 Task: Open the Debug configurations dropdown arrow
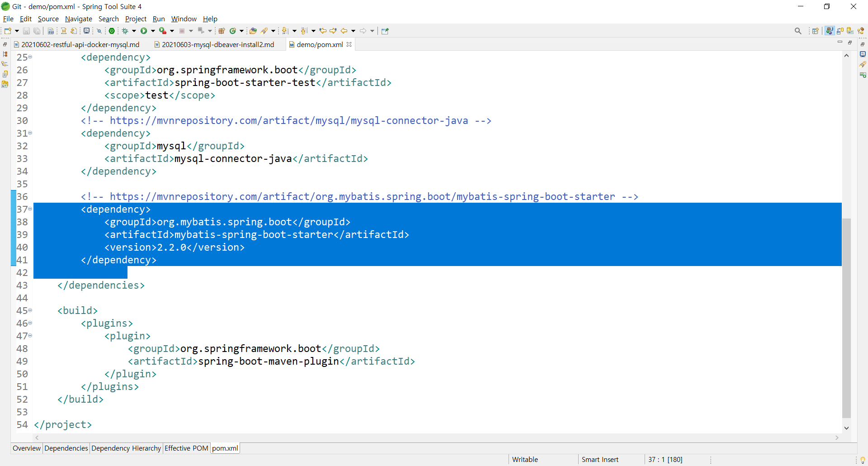134,31
